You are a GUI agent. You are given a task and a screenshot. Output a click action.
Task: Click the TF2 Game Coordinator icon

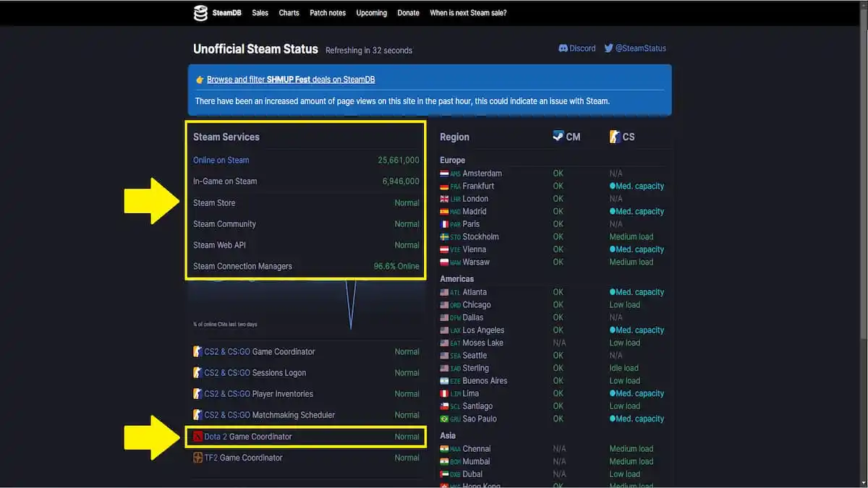coord(197,458)
